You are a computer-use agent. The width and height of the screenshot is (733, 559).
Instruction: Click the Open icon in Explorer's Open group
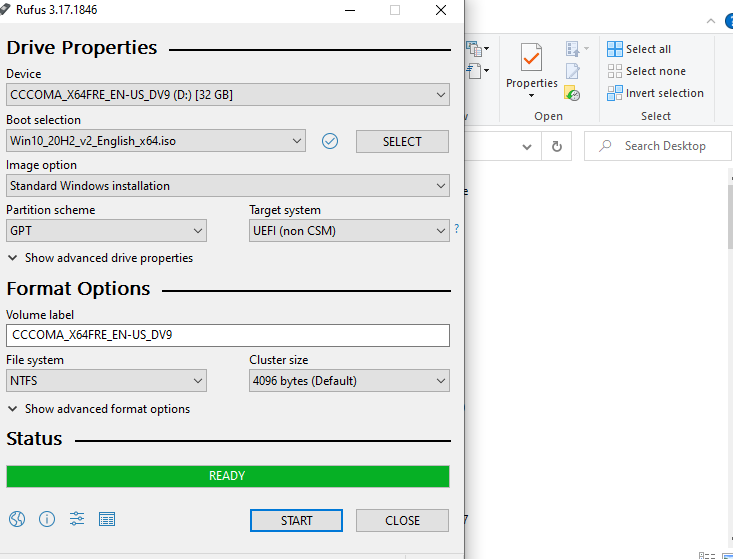[573, 49]
